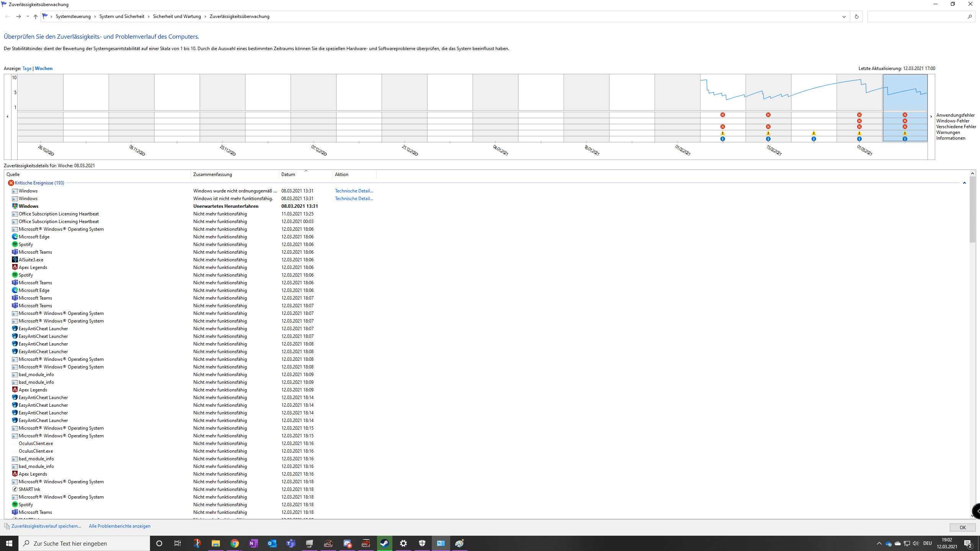Open the notification center icon in the tray
This screenshot has height=551, width=980.
968,543
